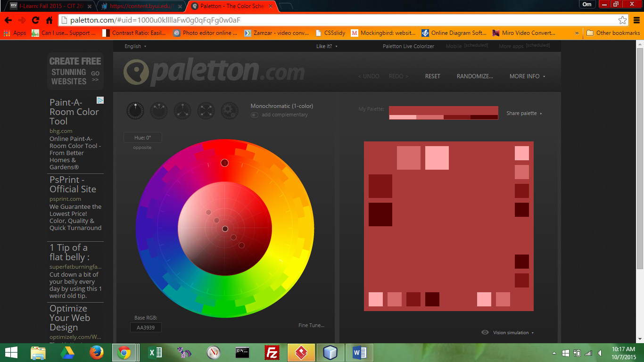The width and height of the screenshot is (644, 362).
Task: Click the Windows Start button
Action: point(11,353)
